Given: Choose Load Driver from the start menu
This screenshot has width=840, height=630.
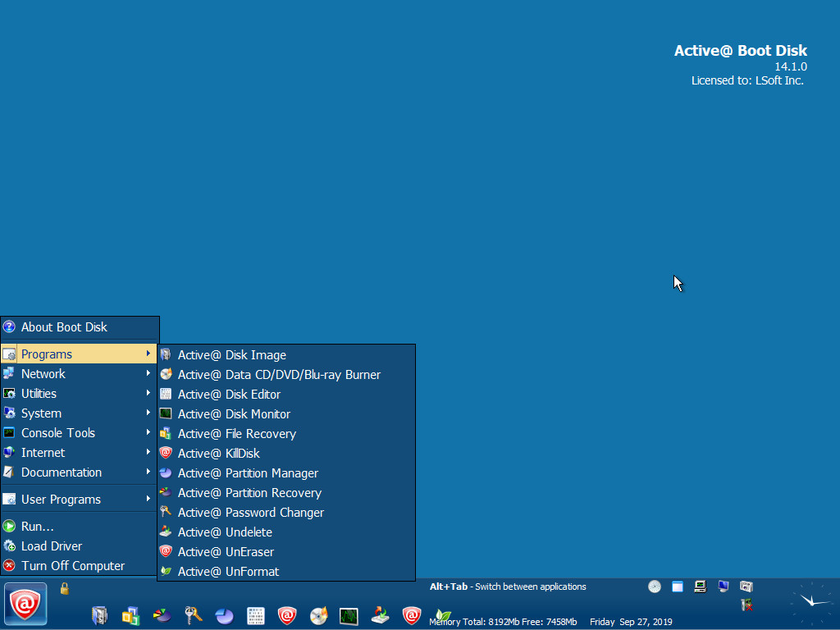Looking at the screenshot, I should [79, 546].
